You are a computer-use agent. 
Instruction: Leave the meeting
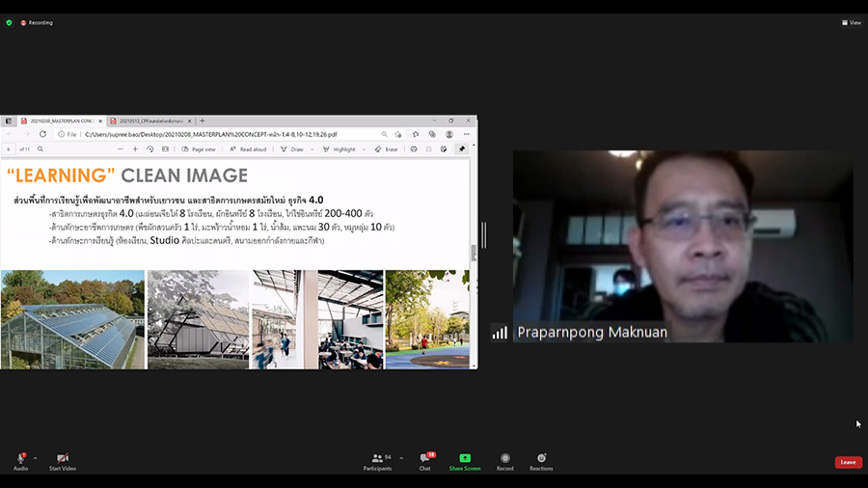(x=848, y=462)
